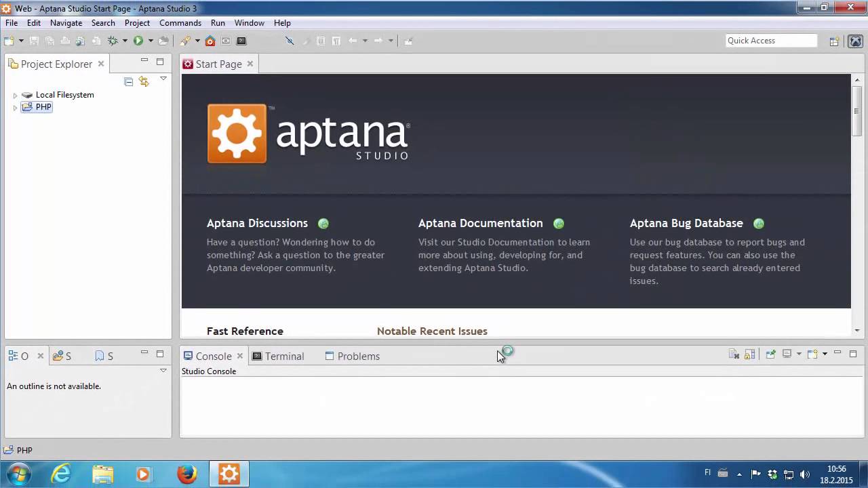Expand the PHP project node
The width and height of the screenshot is (868, 488).
pyautogui.click(x=15, y=108)
